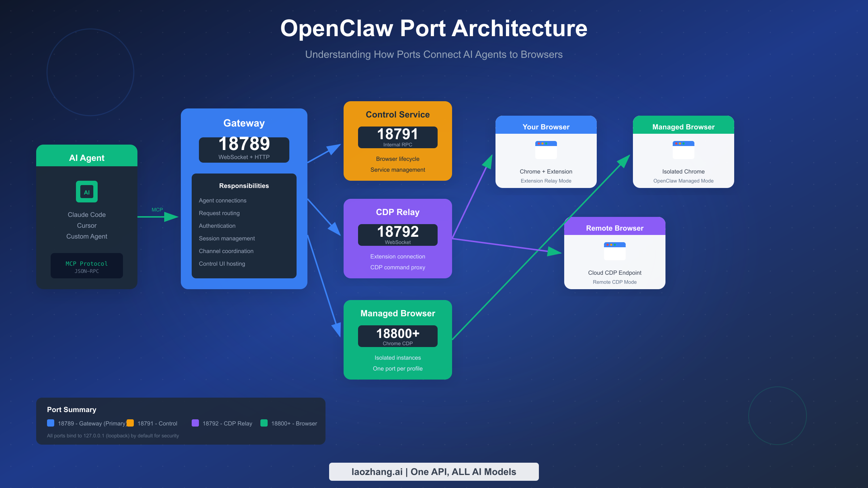Select the browser window icon in Your Browser card
This screenshot has height=488, width=868.
546,150
